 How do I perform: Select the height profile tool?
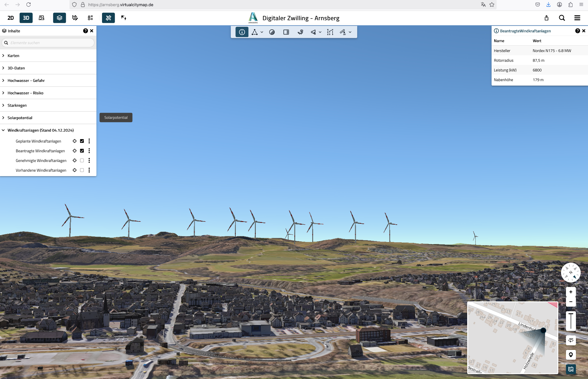click(x=330, y=32)
